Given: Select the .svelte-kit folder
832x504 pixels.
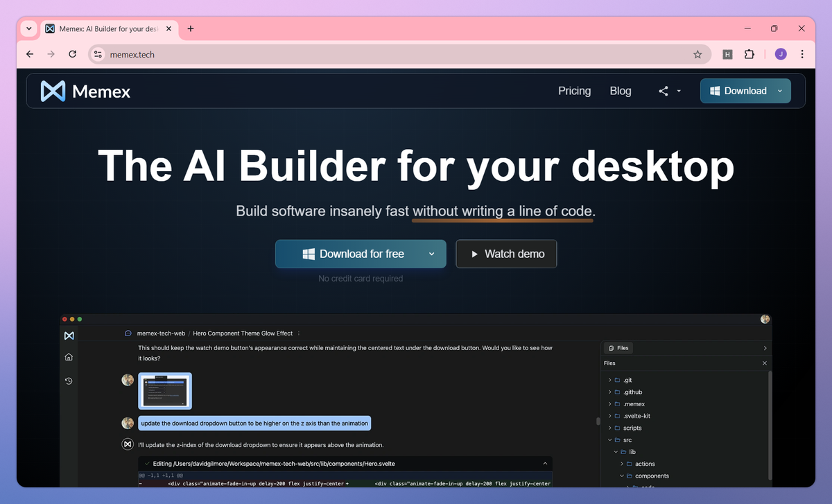Looking at the screenshot, I should pos(636,416).
